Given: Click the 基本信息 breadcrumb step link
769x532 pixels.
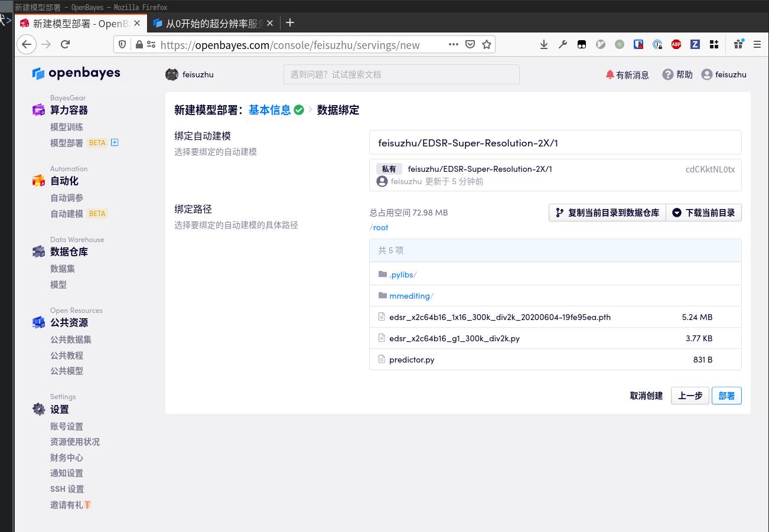Looking at the screenshot, I should click(269, 110).
